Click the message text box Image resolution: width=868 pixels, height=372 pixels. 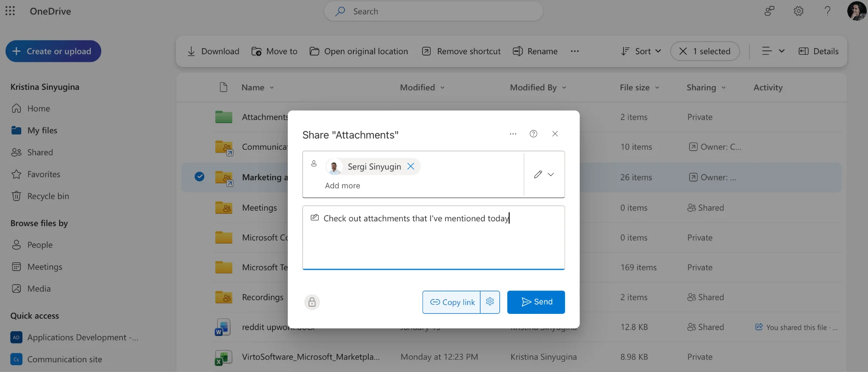point(434,238)
